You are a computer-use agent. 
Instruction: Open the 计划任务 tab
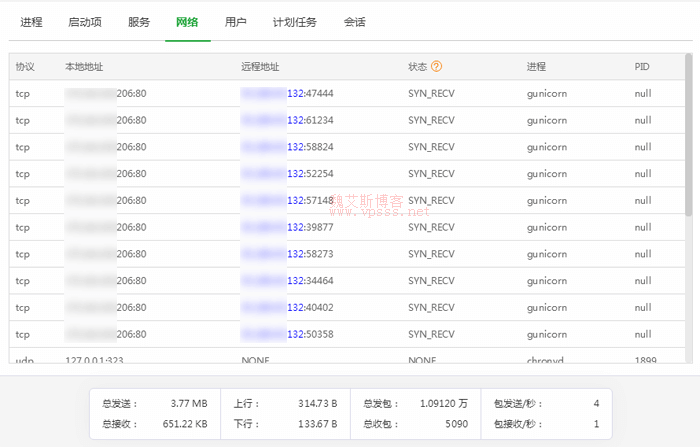tap(294, 22)
